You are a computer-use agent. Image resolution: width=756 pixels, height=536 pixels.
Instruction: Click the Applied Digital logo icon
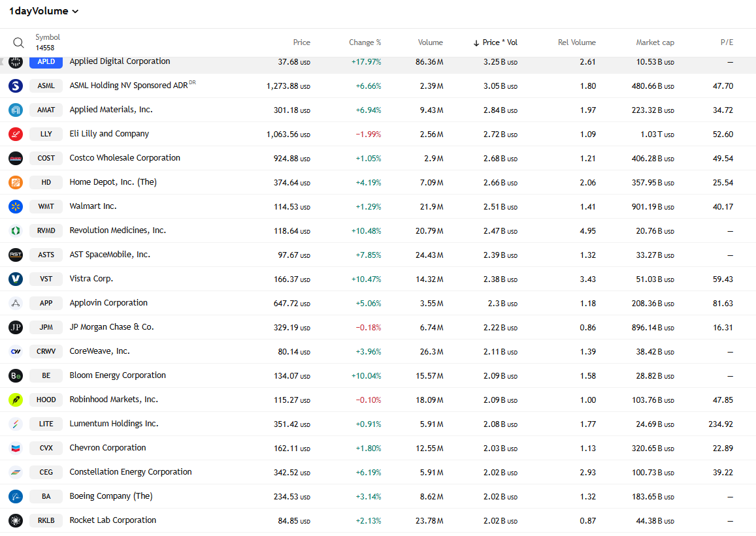tap(16, 61)
